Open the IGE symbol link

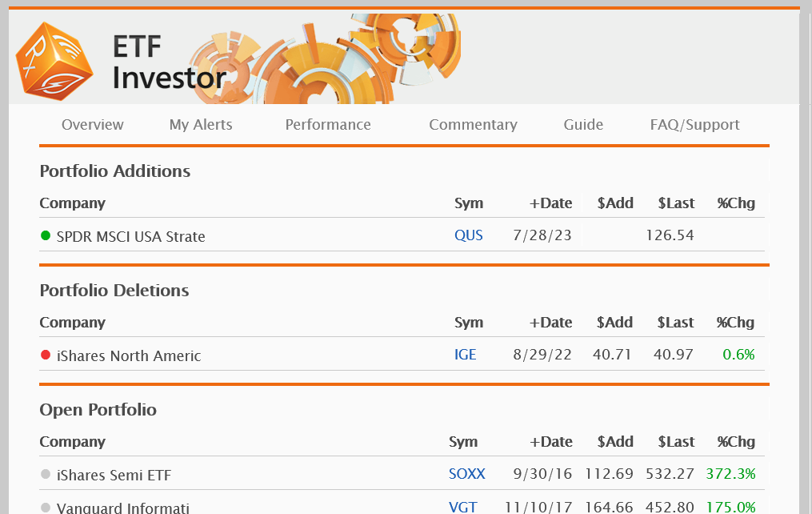465,355
